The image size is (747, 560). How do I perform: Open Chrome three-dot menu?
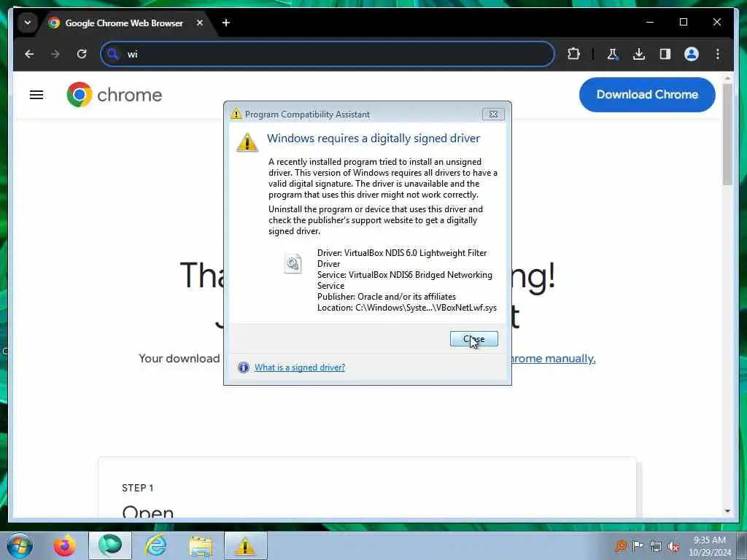coord(718,54)
